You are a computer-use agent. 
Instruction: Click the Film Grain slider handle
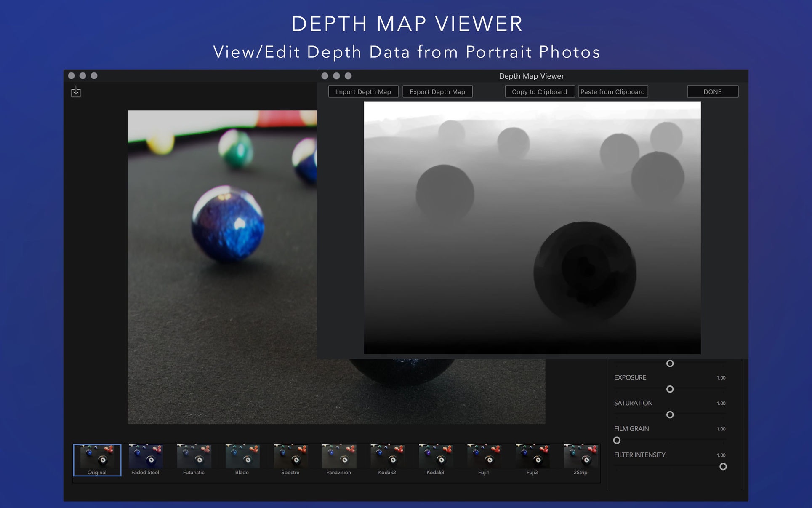point(617,441)
